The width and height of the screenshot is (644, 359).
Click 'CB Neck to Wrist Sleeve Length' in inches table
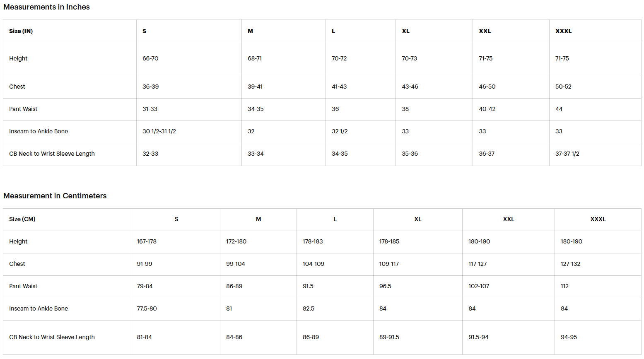(52, 154)
